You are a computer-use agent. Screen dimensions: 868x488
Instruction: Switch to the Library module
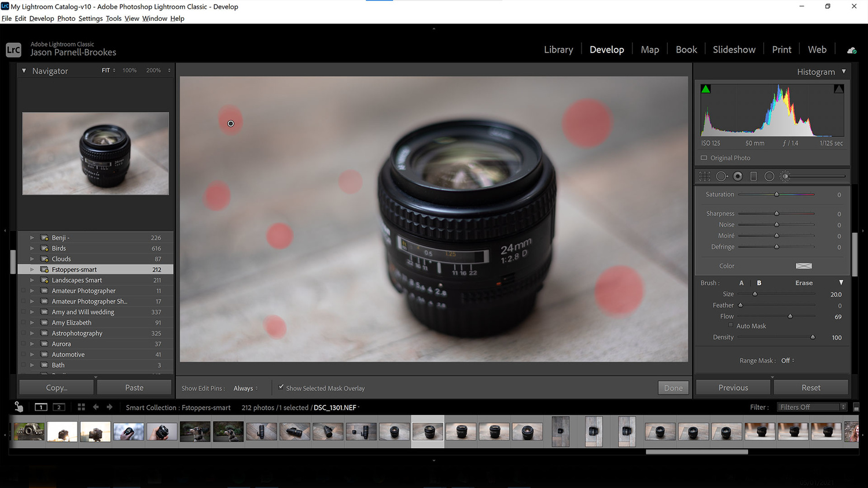click(x=558, y=49)
